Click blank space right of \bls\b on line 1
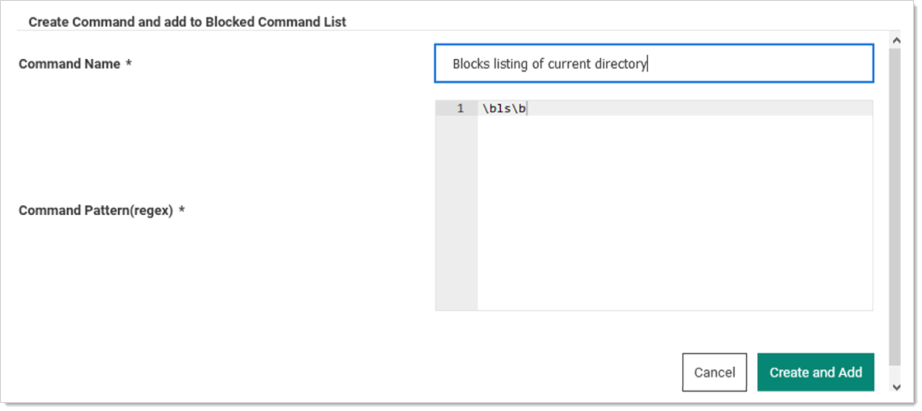Screen dimensions: 922x411 (x=700, y=108)
